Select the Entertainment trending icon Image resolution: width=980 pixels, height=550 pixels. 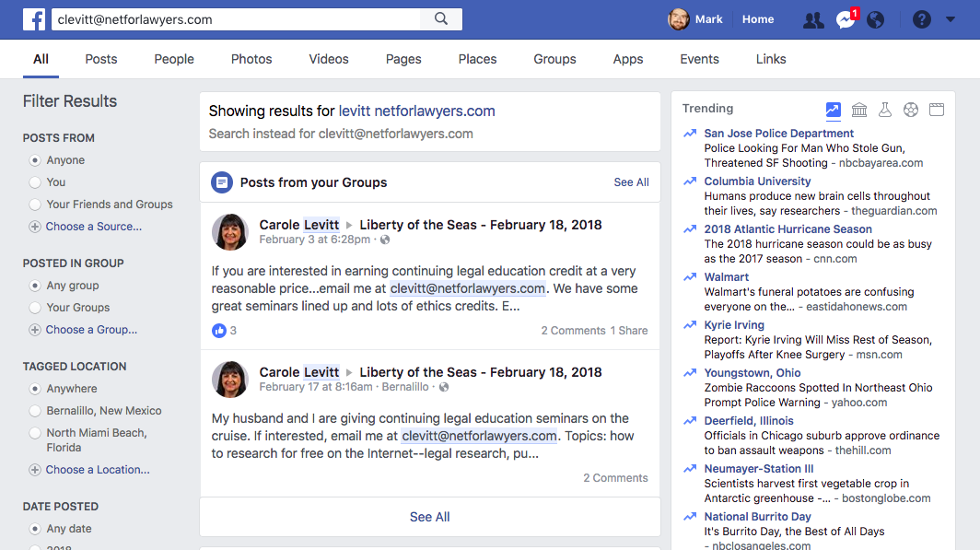point(937,110)
